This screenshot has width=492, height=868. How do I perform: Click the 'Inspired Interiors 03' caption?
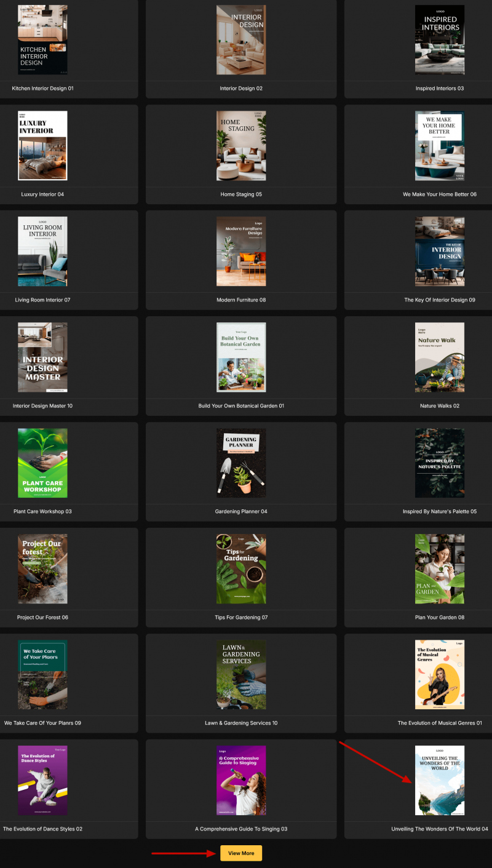[440, 89]
